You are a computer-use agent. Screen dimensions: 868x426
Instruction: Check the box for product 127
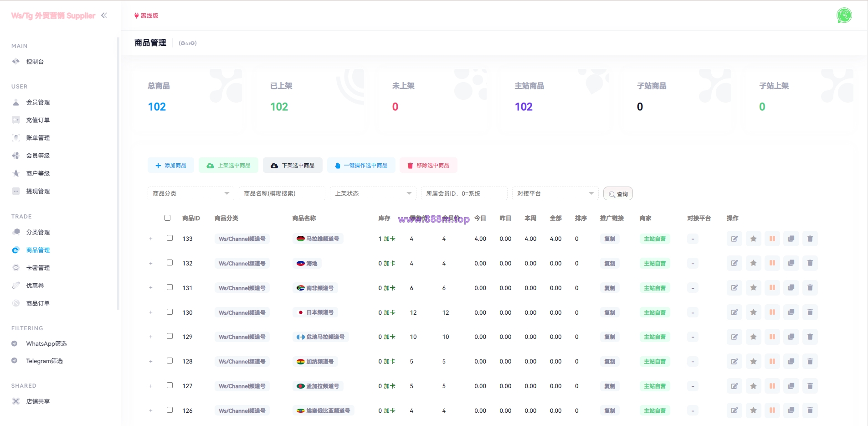[170, 385]
